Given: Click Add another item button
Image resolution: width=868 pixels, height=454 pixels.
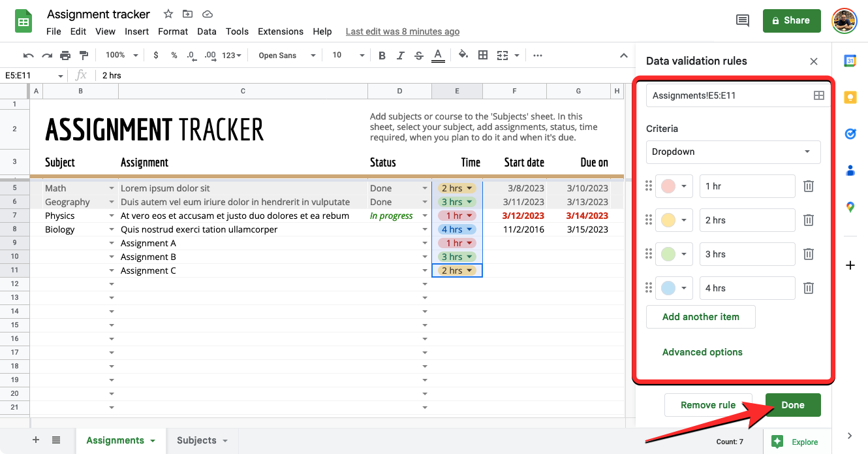Looking at the screenshot, I should pyautogui.click(x=700, y=317).
